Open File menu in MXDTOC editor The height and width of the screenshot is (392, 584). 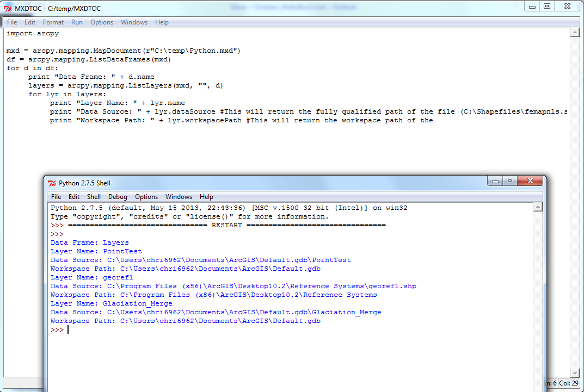pyautogui.click(x=12, y=22)
